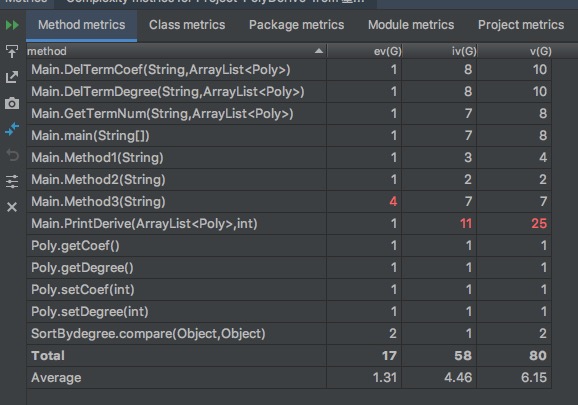Sort by the iv(G) column header
Image resolution: width=578 pixels, height=405 pixels.
tap(440, 51)
